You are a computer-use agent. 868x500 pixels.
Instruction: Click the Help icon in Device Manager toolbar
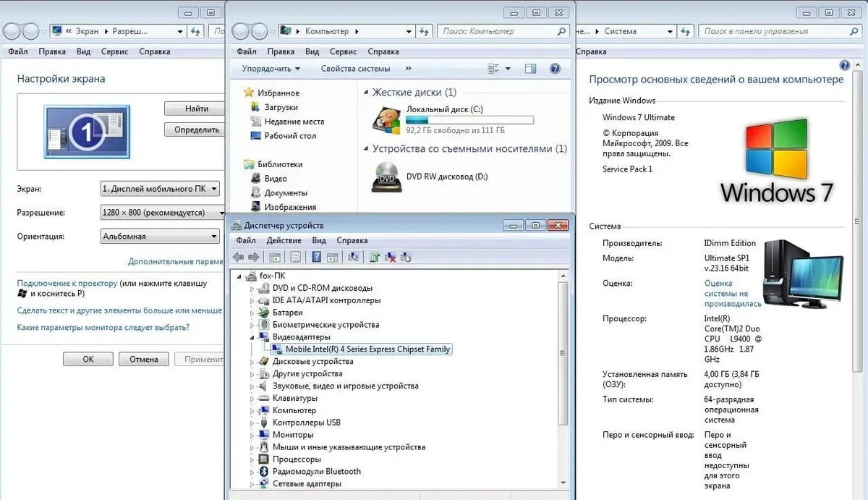tap(317, 257)
